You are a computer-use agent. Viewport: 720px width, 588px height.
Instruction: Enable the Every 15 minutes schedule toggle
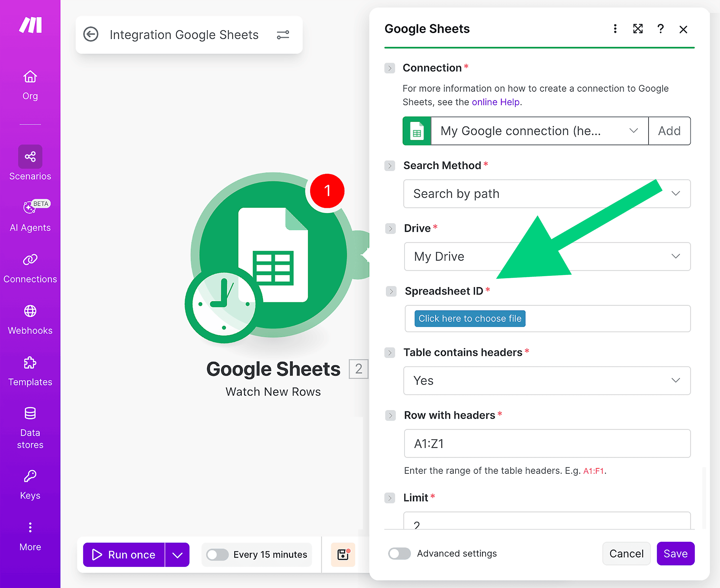pos(217,555)
